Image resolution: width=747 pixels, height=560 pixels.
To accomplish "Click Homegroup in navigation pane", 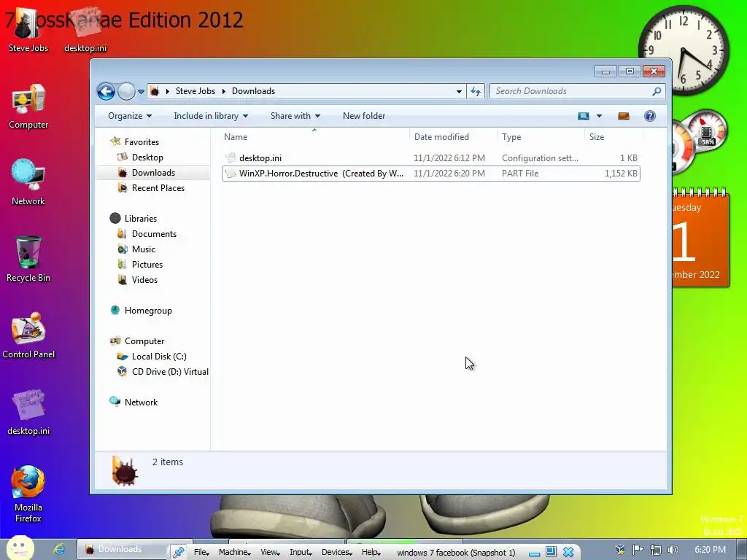I will click(x=148, y=311).
